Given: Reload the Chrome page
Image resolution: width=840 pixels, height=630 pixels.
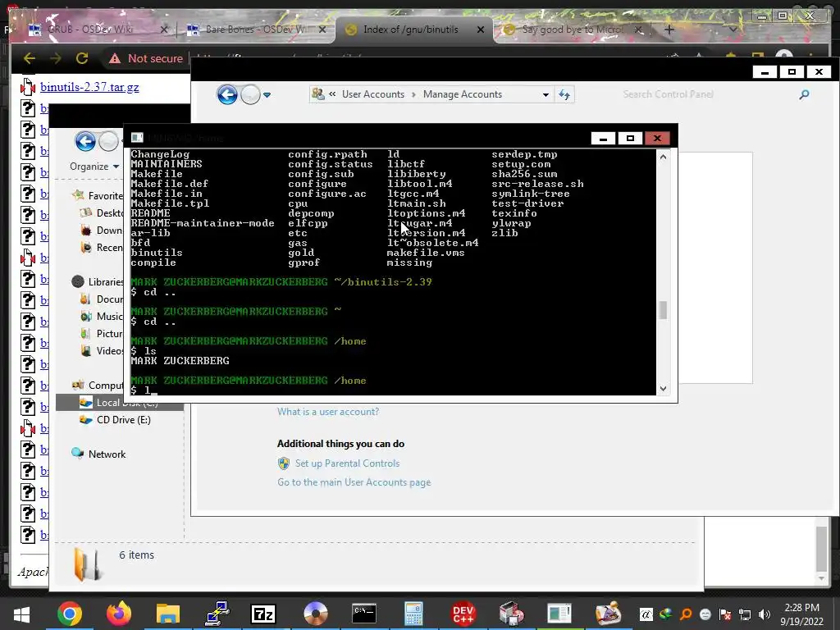Looking at the screenshot, I should tap(82, 58).
